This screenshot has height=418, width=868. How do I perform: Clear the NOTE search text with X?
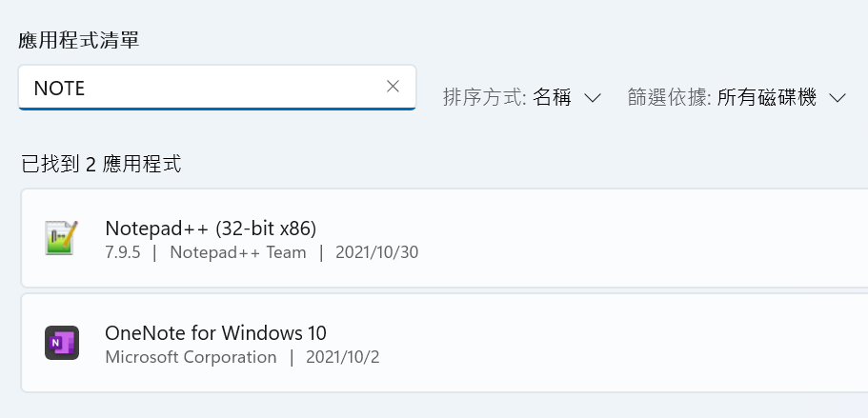point(393,87)
